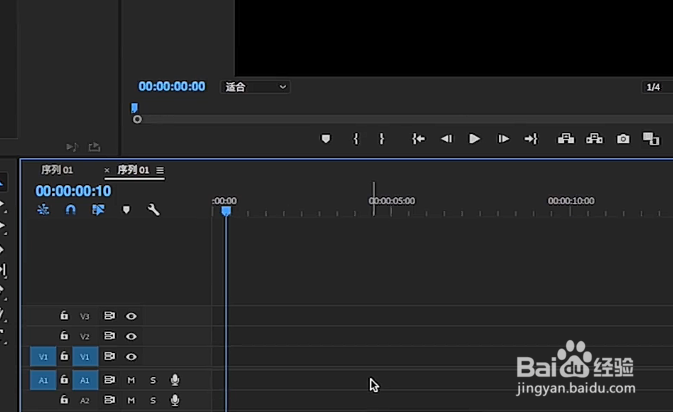Toggle lock on track V2
The width and height of the screenshot is (673, 412).
click(64, 335)
